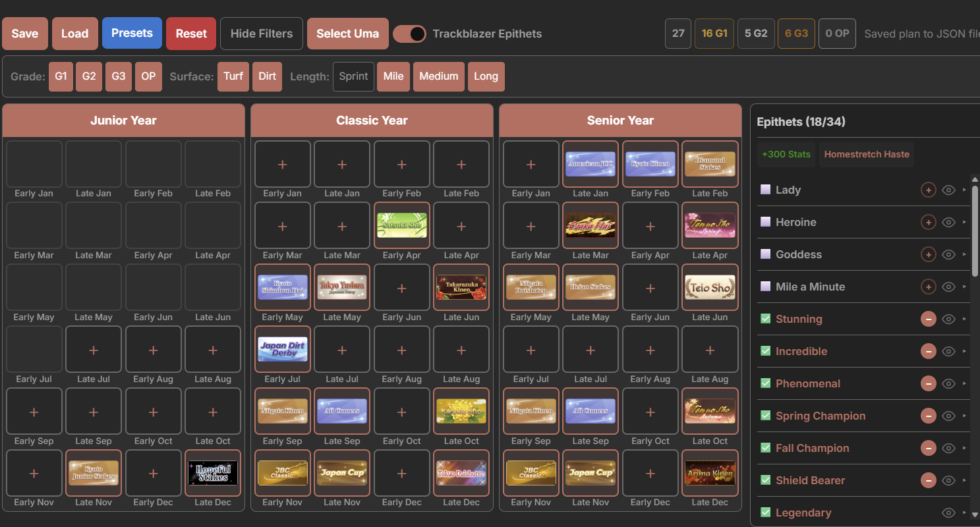Select the Arima Kinen race icon
980x527 pixels.
click(x=710, y=472)
